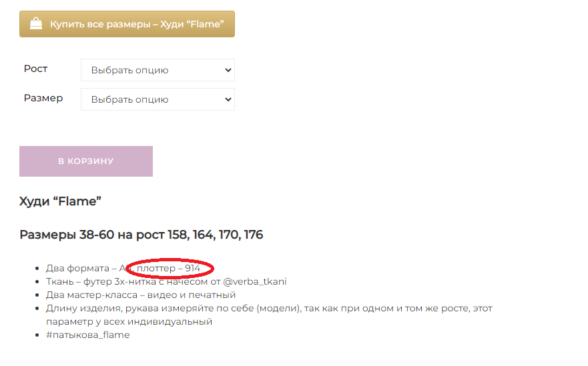Click the shopping bag icon on gold button
The width and height of the screenshot is (588, 366).
tap(36, 23)
